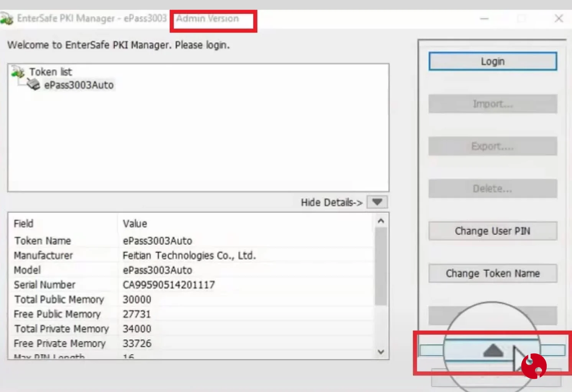The height and width of the screenshot is (392, 572).
Task: Select the Token Name row in details
Action: 190,241
